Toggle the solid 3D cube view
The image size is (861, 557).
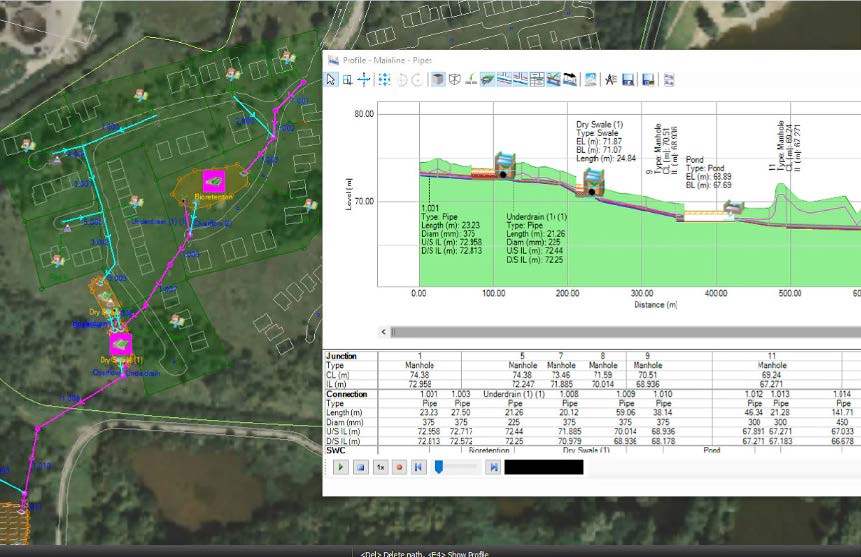[436, 80]
